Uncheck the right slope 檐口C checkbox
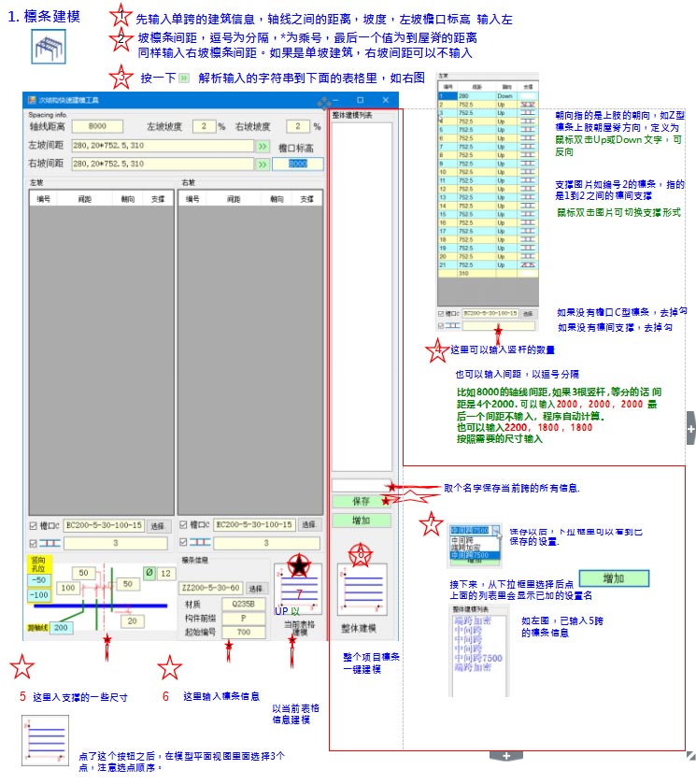The height and width of the screenshot is (784, 696). pyautogui.click(x=183, y=524)
